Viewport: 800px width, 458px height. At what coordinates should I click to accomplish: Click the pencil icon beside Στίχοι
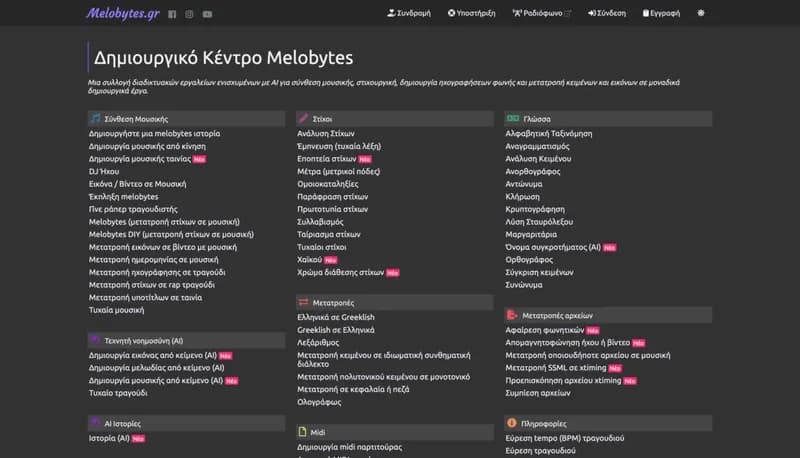(x=304, y=118)
